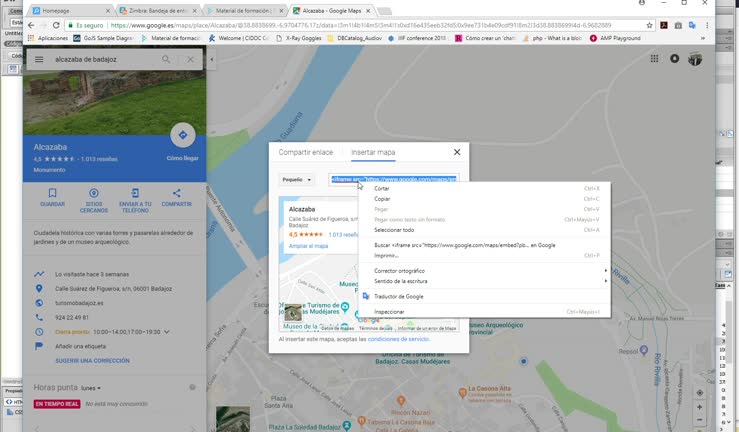Switch to Compartir enlace tab
Viewport: 739px width, 432px height.
(x=305, y=152)
